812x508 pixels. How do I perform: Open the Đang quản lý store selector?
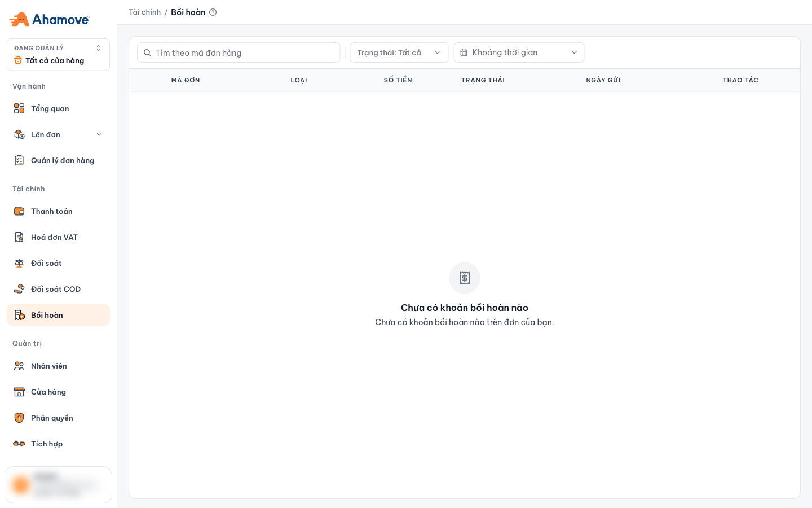(x=58, y=55)
